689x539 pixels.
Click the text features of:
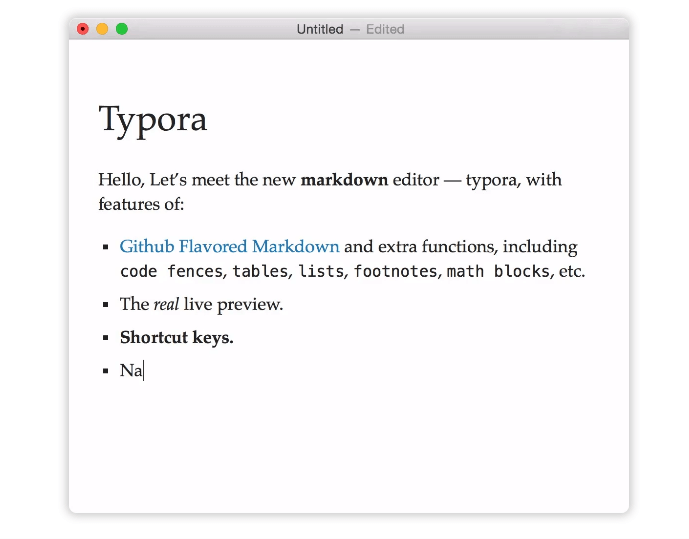(141, 204)
